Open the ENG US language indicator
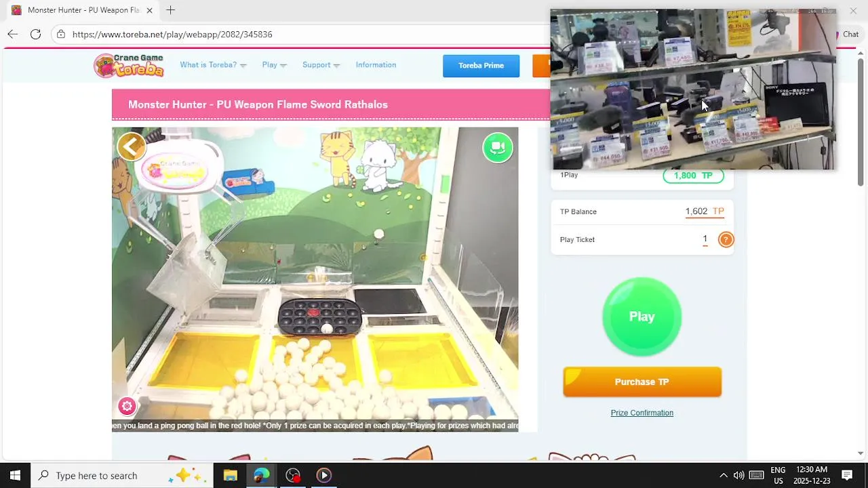 click(778, 475)
